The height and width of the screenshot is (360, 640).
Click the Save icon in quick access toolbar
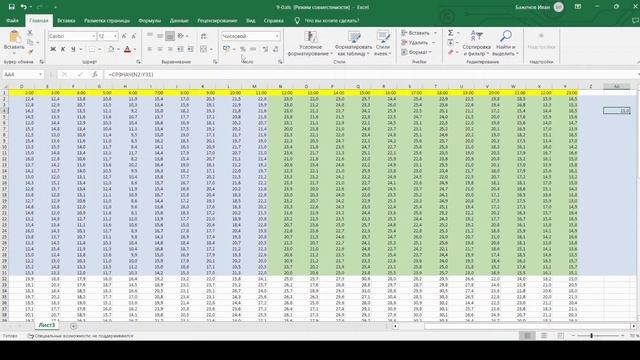(x=11, y=7)
